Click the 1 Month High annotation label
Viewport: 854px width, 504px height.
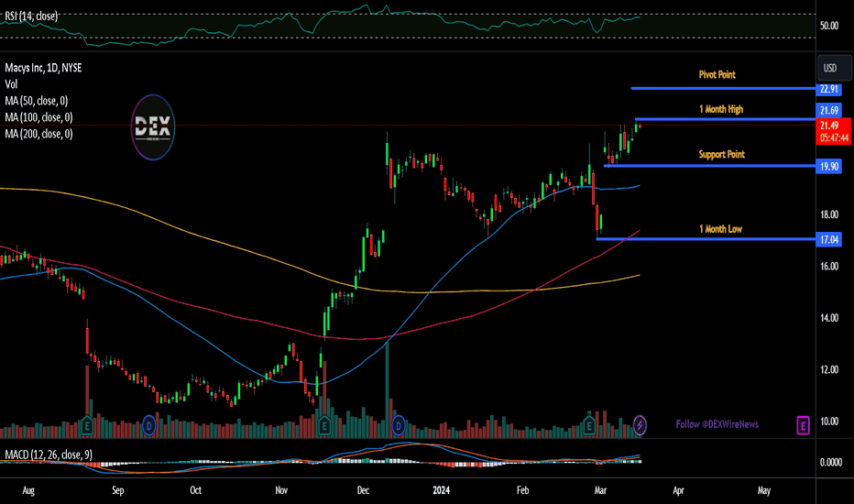click(721, 109)
